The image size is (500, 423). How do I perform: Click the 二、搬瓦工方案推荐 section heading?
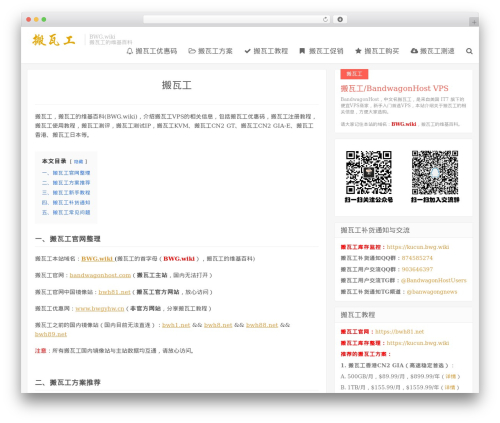coord(68,382)
